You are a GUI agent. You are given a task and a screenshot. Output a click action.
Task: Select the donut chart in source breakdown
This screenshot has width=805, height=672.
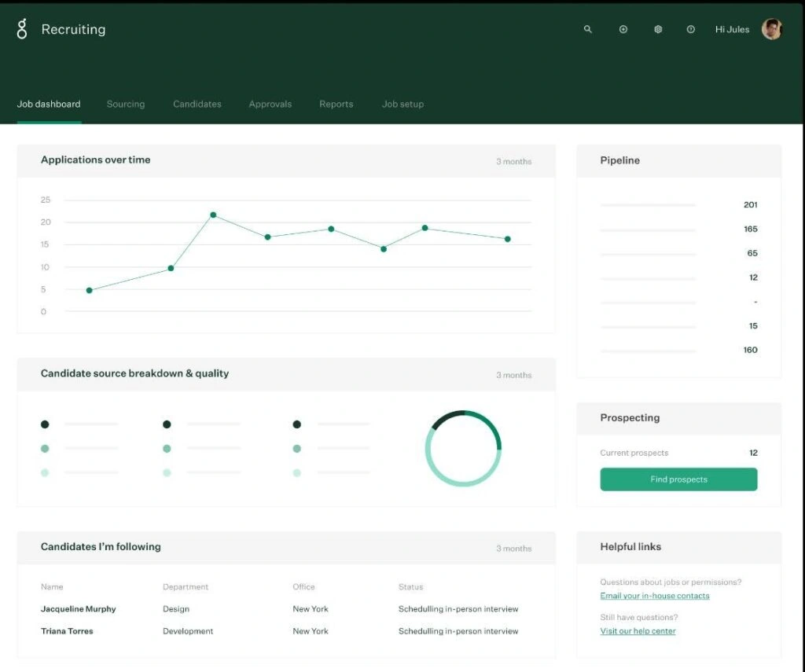click(x=463, y=447)
